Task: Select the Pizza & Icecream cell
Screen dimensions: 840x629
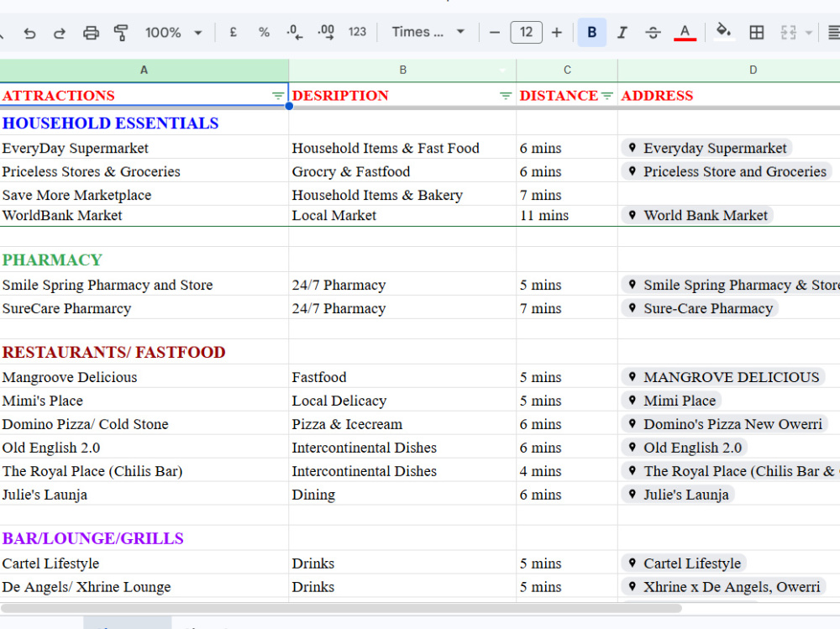Action: [x=402, y=424]
